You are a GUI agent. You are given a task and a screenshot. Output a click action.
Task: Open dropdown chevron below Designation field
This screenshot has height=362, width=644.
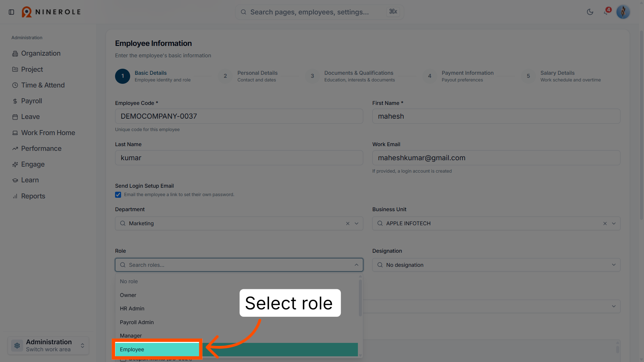(x=614, y=306)
